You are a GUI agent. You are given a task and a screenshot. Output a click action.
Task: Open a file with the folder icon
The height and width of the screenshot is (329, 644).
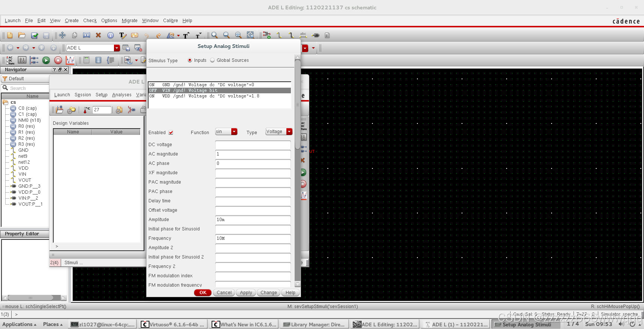point(22,35)
